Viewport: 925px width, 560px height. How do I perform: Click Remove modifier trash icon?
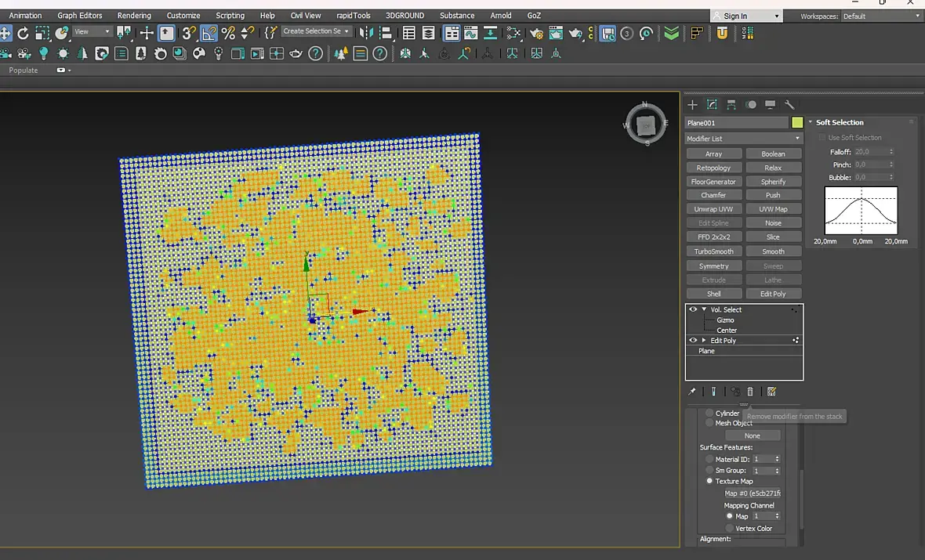750,392
